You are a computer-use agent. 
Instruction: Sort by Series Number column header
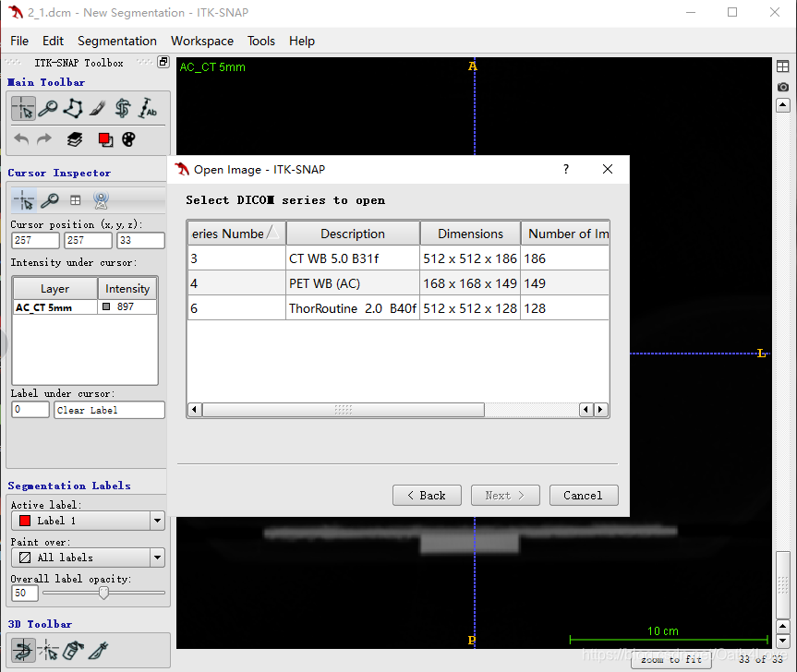(x=236, y=234)
